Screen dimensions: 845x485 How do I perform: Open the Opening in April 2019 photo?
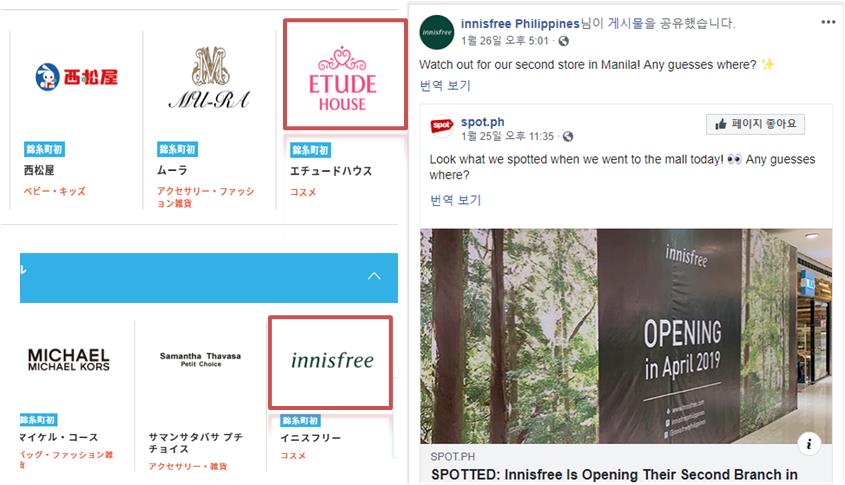point(626,336)
